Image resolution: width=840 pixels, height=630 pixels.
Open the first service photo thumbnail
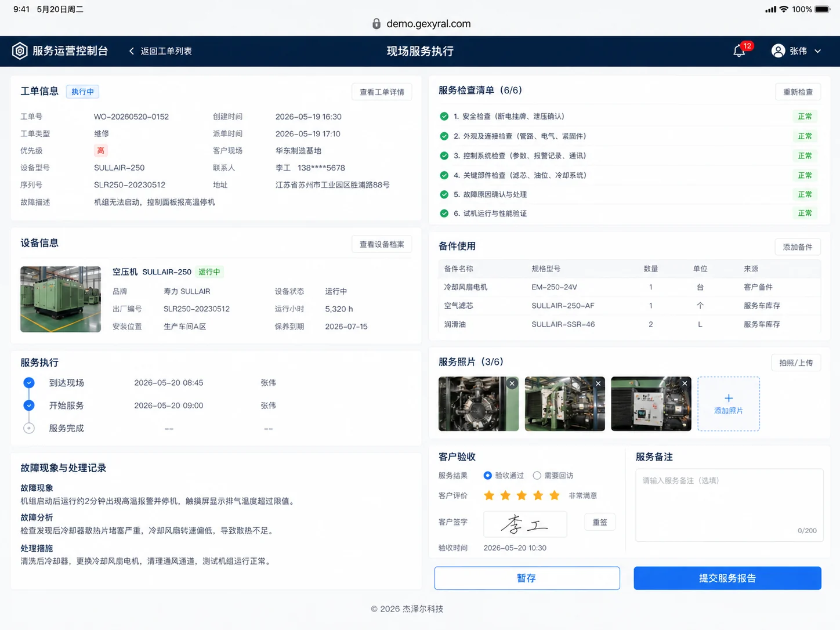479,404
